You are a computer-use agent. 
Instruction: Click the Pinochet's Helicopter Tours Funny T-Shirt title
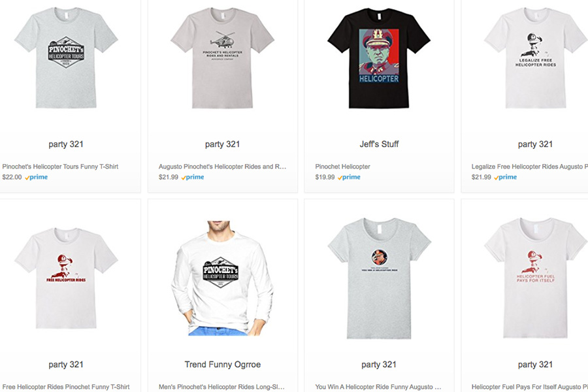click(60, 167)
